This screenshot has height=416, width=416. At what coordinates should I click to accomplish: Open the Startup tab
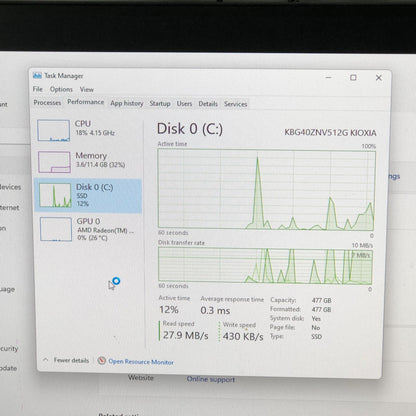[160, 104]
